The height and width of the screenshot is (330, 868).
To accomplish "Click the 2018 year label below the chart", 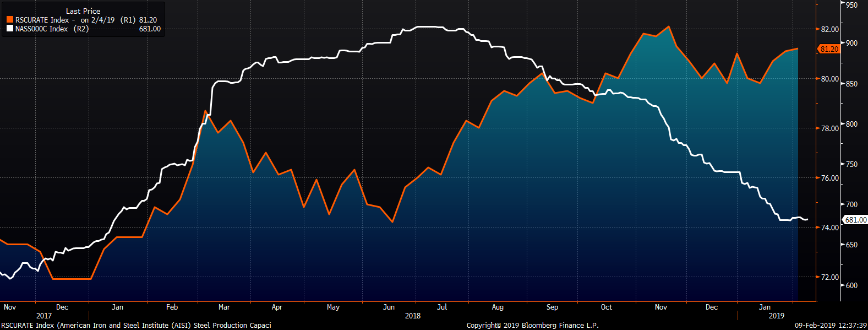I will pos(412,316).
